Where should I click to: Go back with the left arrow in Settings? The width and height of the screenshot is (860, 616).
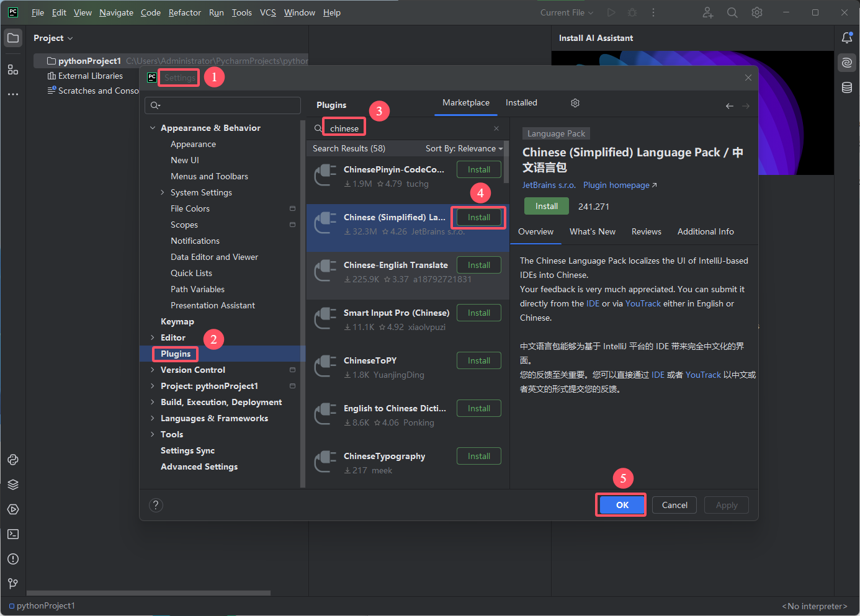pos(730,106)
